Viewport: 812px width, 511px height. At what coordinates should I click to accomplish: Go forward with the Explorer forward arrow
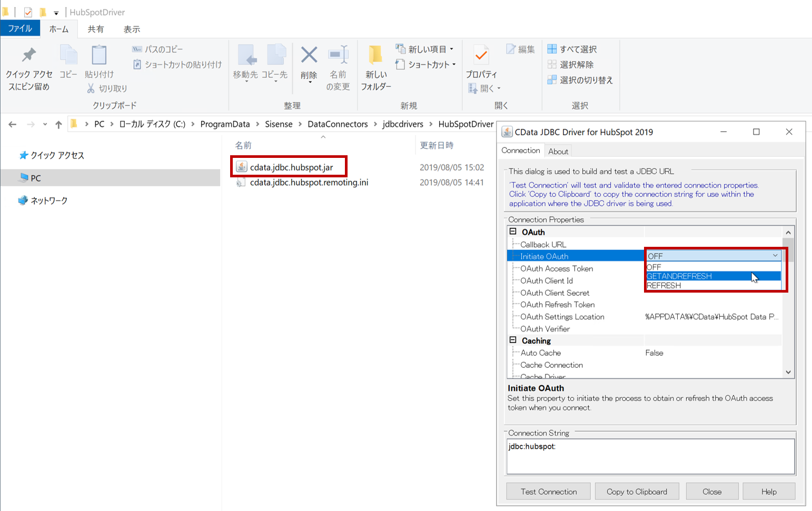[31, 124]
